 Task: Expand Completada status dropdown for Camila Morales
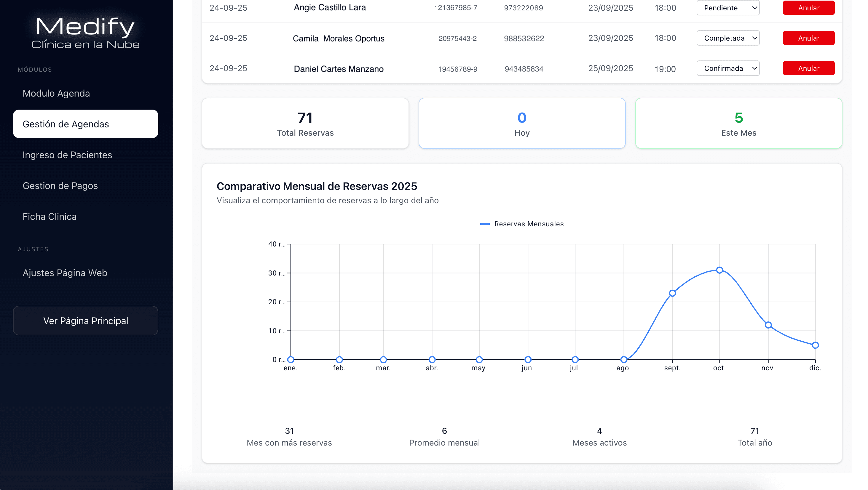tap(728, 38)
